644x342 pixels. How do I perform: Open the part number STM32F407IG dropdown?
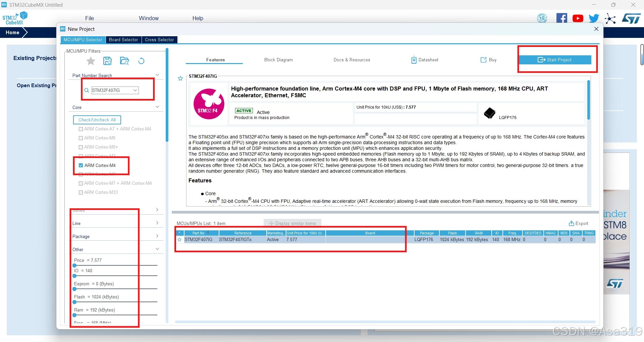click(x=135, y=90)
